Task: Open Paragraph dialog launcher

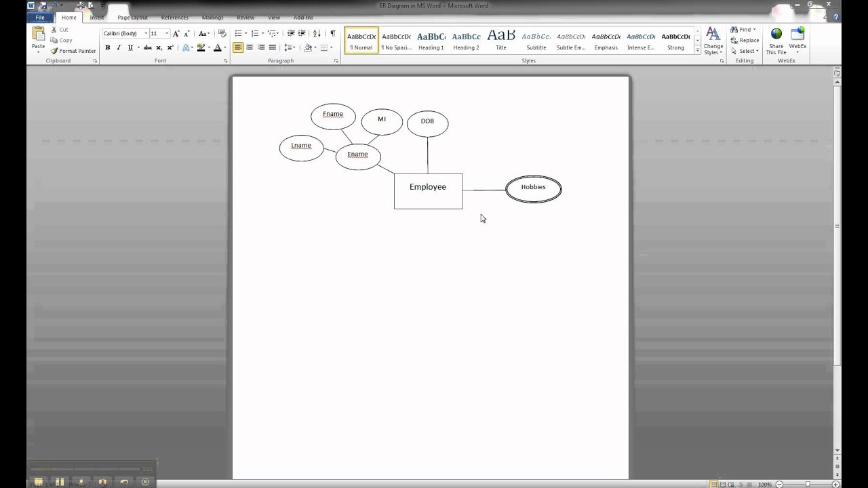Action: pos(336,61)
